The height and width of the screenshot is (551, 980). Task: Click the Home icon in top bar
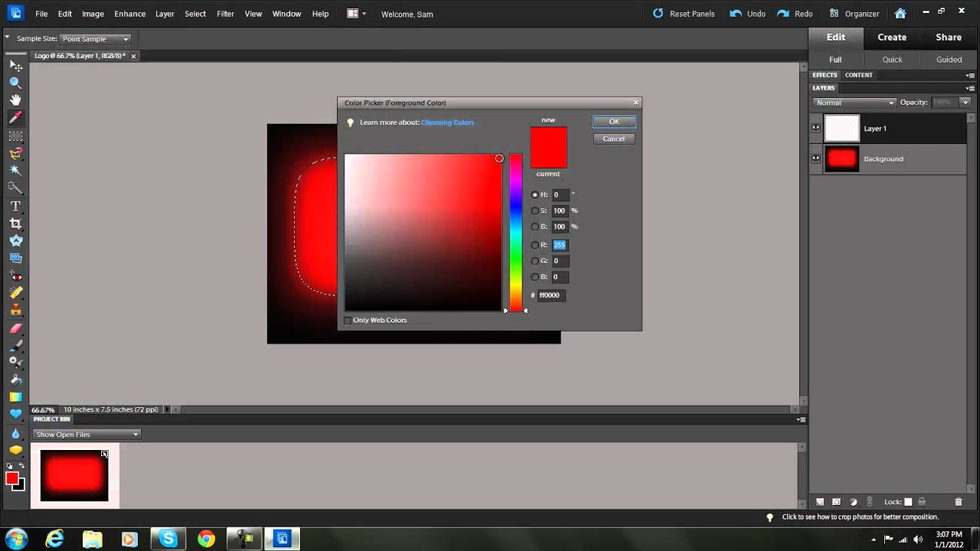[900, 14]
